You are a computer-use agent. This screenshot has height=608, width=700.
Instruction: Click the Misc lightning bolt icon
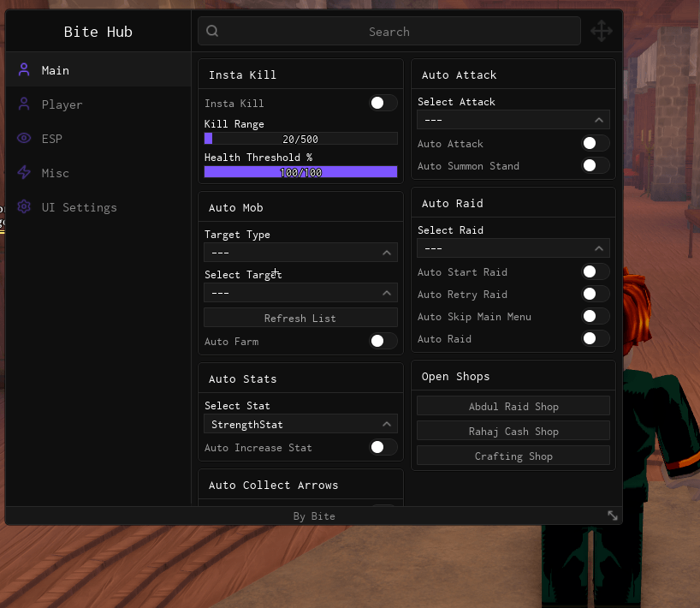point(24,172)
